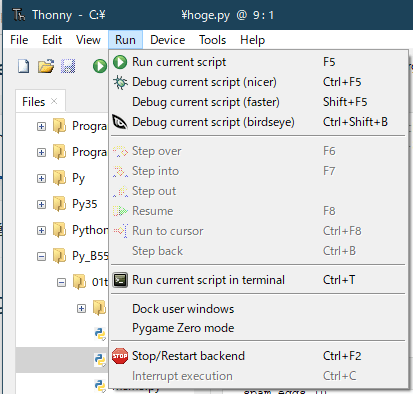Expand the second Progra folder
The image size is (413, 394).
pos(41,152)
